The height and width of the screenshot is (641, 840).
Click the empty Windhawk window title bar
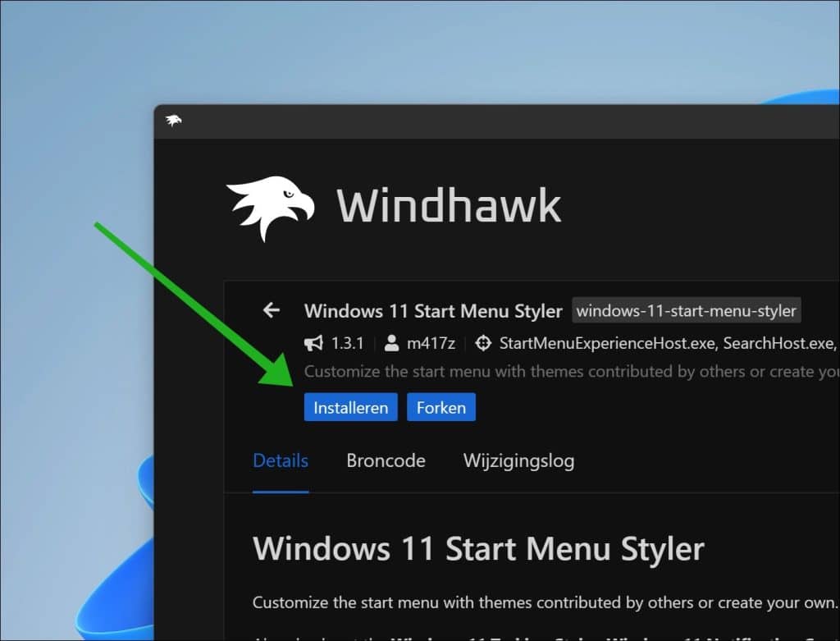pos(492,121)
